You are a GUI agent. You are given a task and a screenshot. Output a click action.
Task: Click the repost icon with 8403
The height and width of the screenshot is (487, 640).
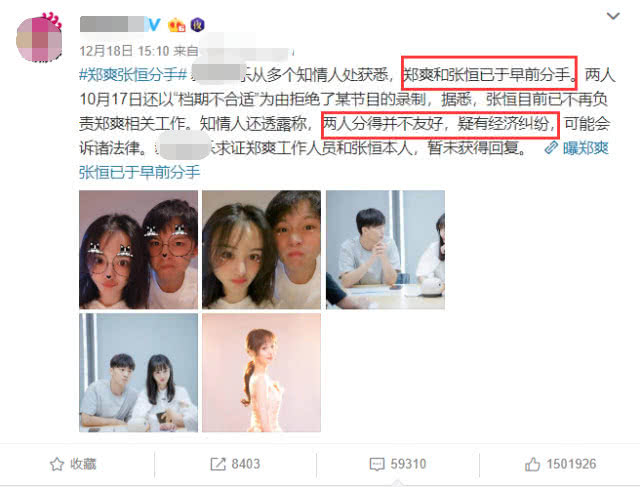point(218,464)
